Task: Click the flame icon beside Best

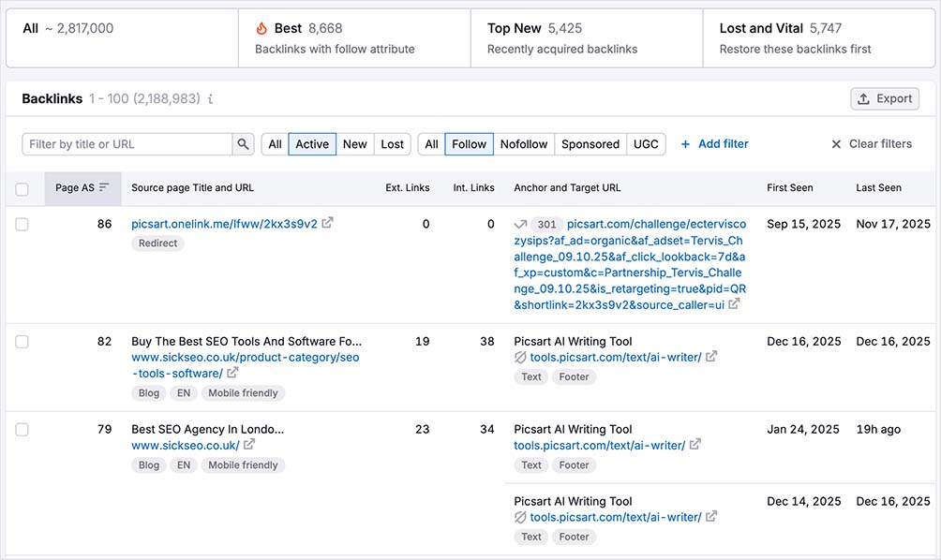Action: pos(261,28)
